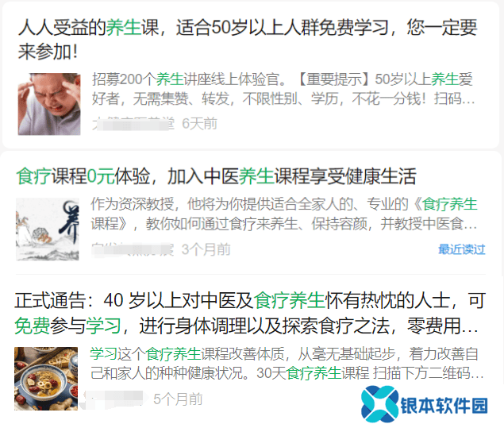Open the blurred source name beside 6天前

(133, 124)
